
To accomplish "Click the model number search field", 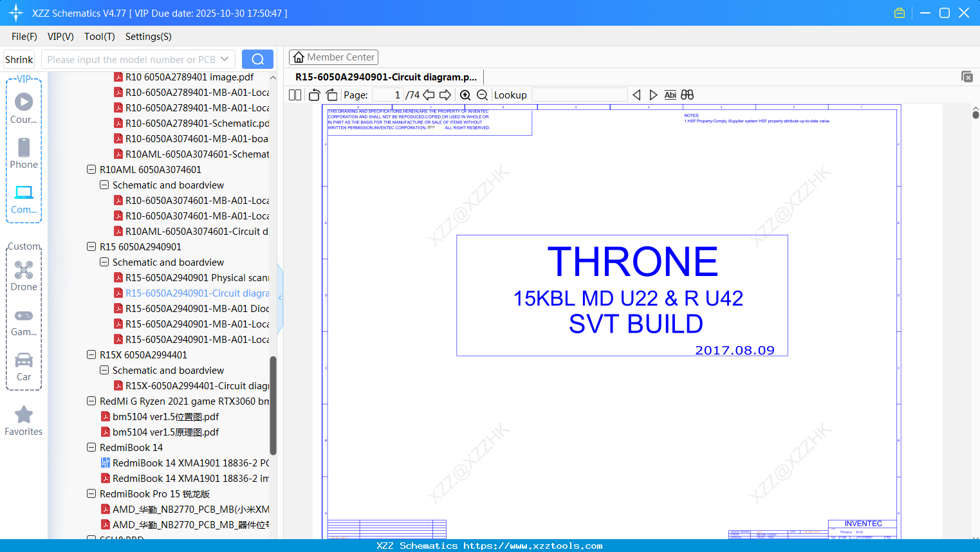I will [131, 59].
